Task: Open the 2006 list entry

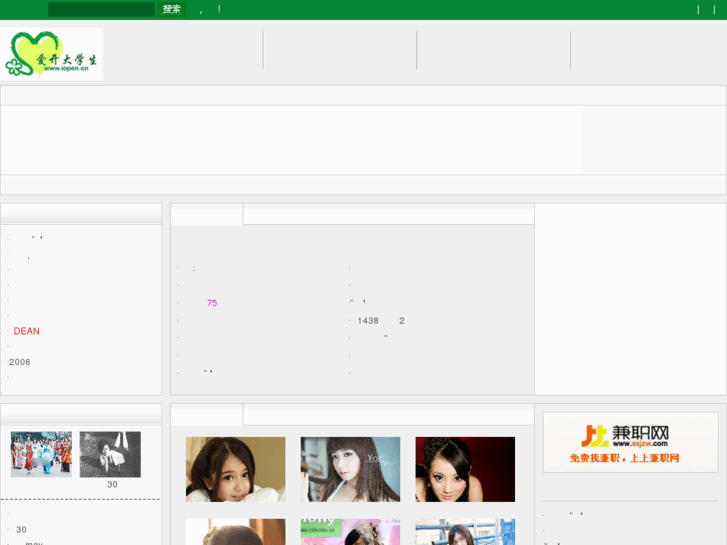Action: [19, 362]
